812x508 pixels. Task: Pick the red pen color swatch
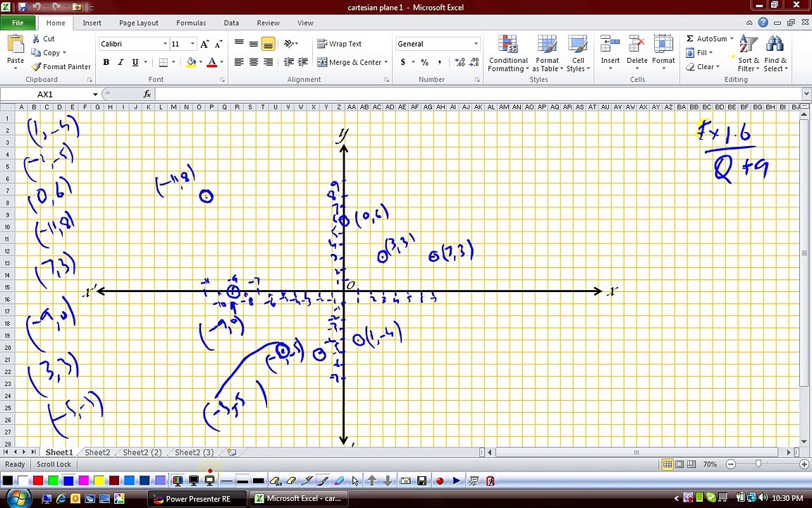(x=38, y=480)
